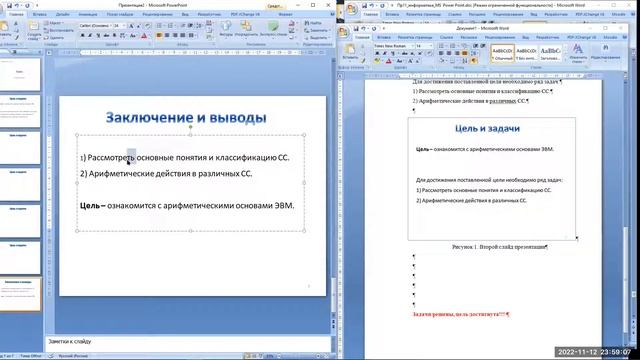Toggle strikethrough in PowerPoint
This screenshot has width=640, height=360.
tap(106, 36)
